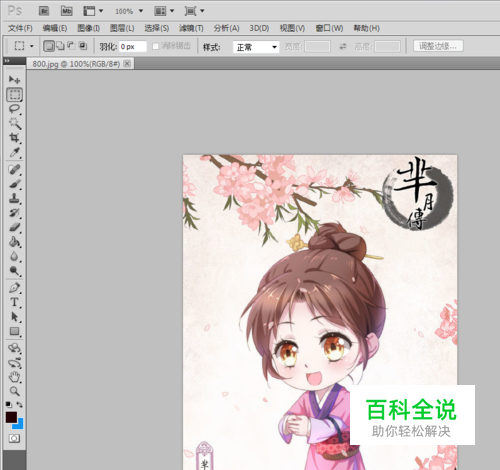Open the 样式 (Style) combo box

click(256, 47)
